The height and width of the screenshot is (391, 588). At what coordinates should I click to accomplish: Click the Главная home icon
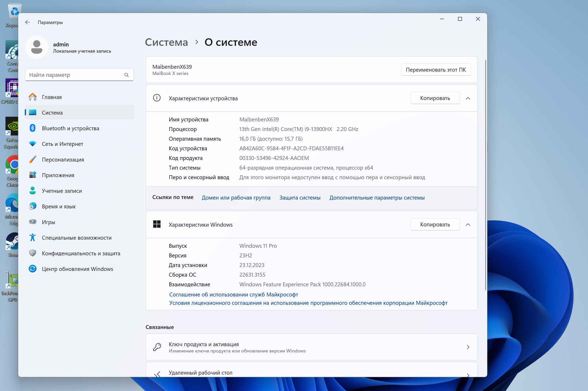[x=33, y=97]
